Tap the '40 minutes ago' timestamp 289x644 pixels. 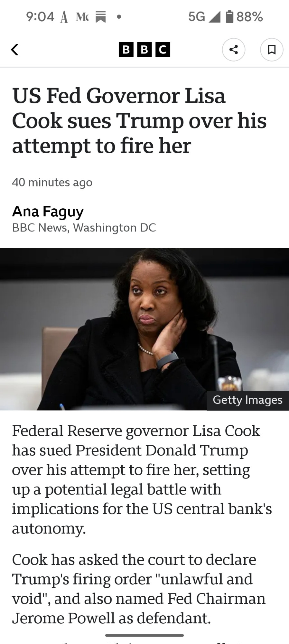tap(52, 182)
